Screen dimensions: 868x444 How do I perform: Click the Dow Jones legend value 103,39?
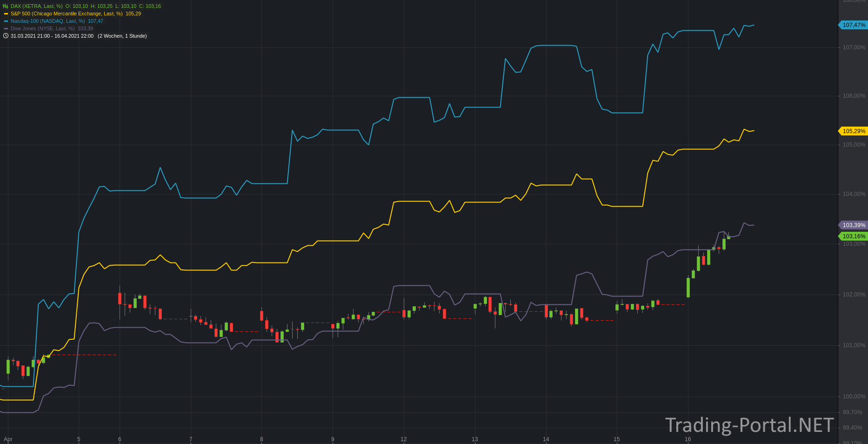click(x=85, y=28)
